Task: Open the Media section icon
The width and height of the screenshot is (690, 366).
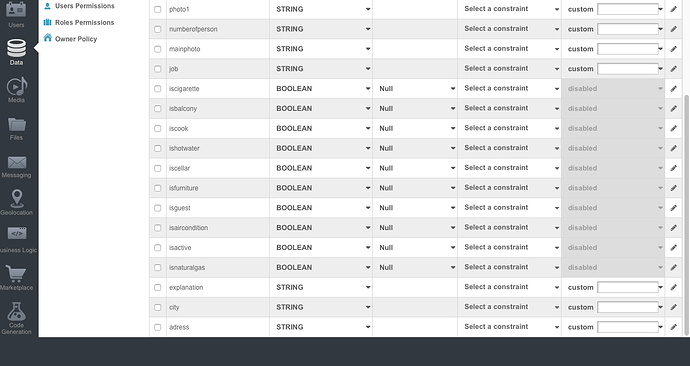Action: [x=17, y=87]
